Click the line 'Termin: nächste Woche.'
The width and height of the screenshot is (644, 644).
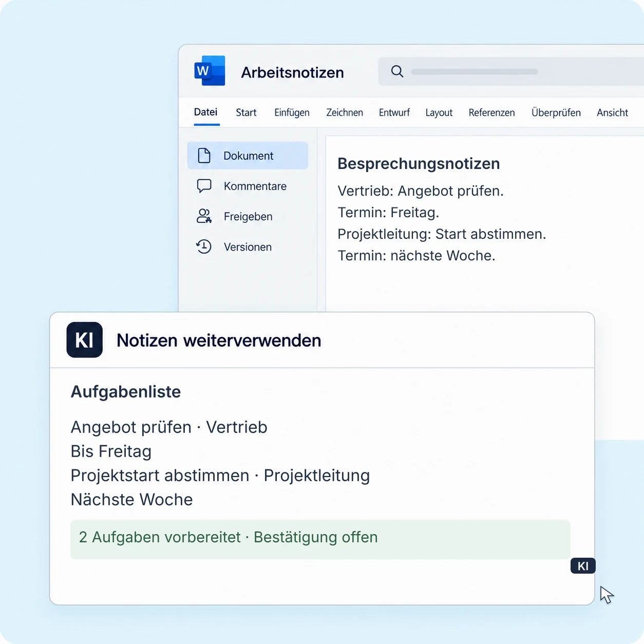point(416,256)
